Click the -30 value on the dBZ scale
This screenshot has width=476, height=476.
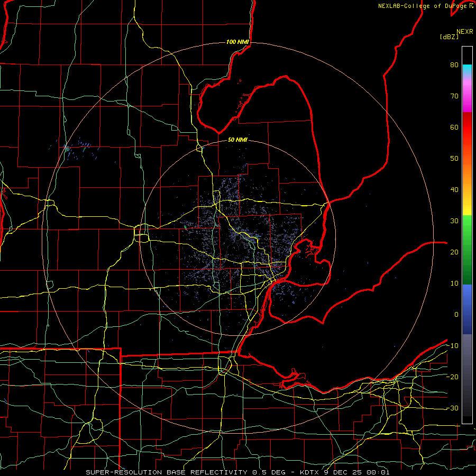click(452, 408)
